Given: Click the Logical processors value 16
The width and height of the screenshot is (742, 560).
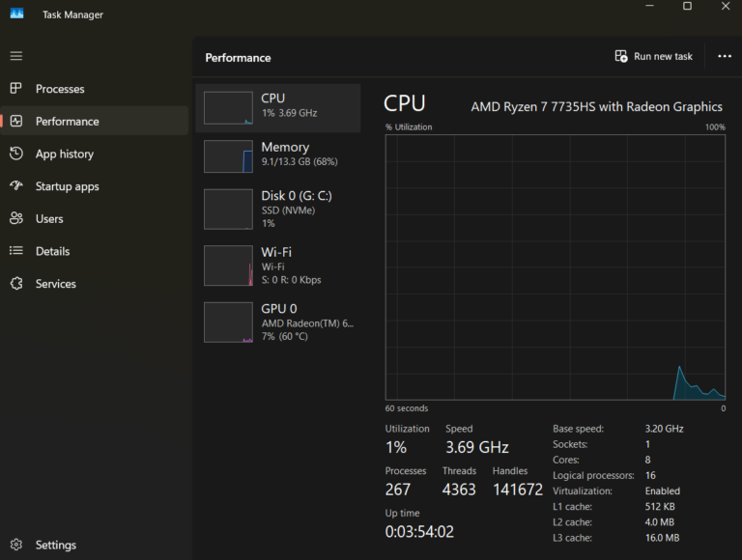Looking at the screenshot, I should click(650, 475).
